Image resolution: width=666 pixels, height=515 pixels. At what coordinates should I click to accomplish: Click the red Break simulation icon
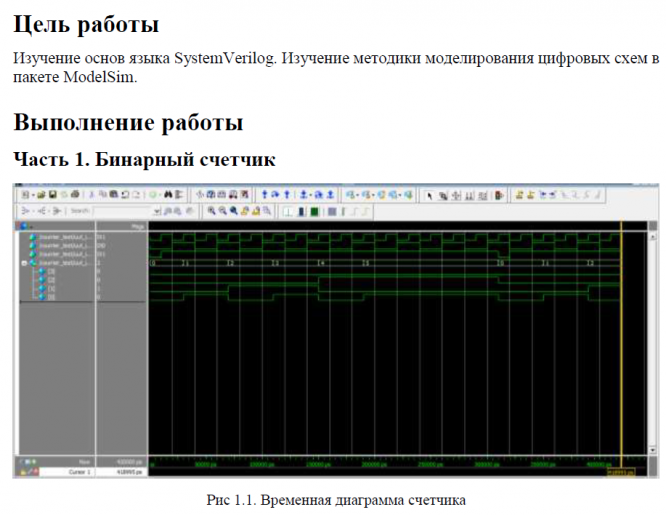(500, 196)
